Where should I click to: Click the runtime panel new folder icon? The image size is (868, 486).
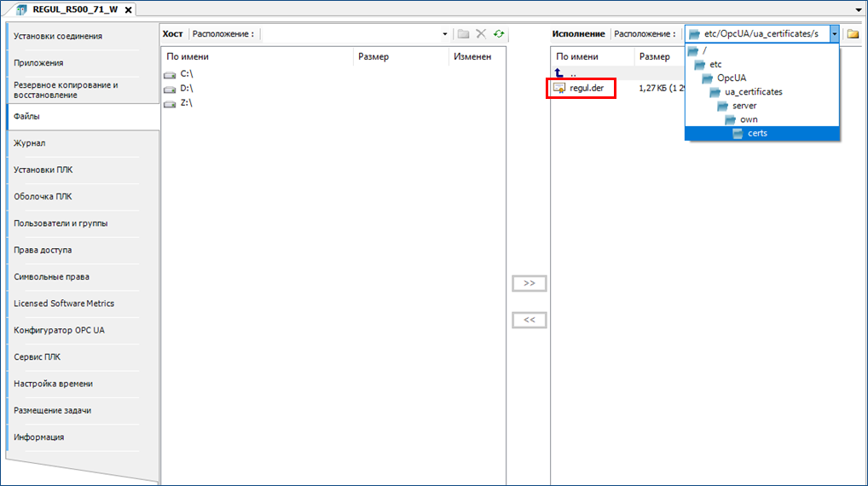point(852,34)
